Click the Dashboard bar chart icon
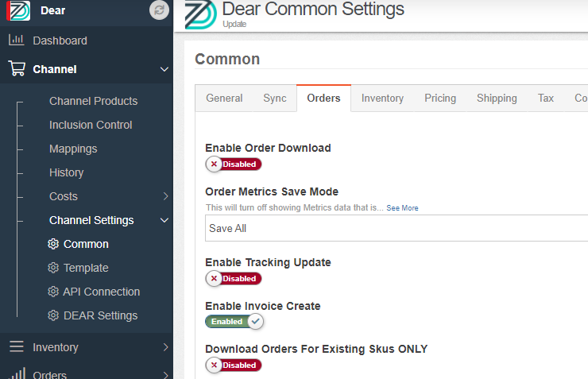Screen dimensions: 588x379 click(17, 40)
